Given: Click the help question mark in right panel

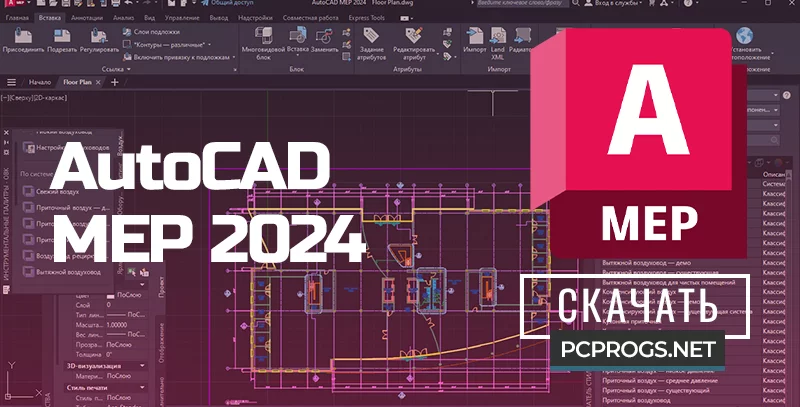Looking at the screenshot, I should click(x=786, y=95).
